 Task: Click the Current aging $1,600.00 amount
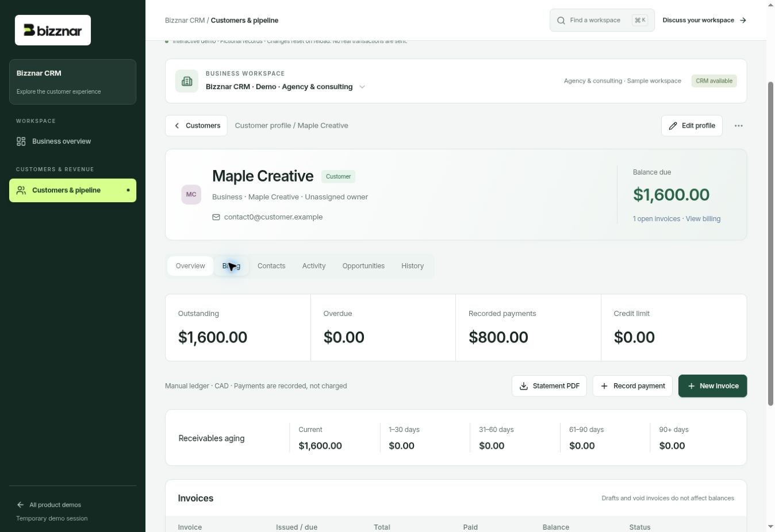coord(320,446)
